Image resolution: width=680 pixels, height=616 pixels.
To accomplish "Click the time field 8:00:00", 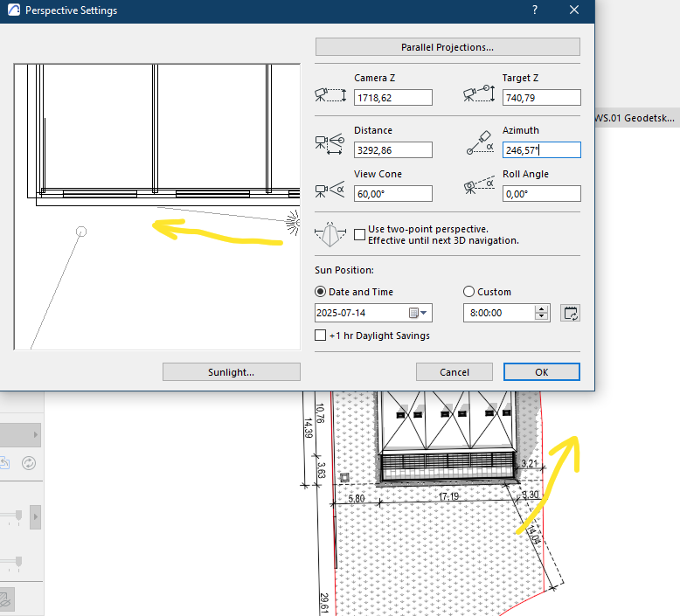I will coord(499,313).
